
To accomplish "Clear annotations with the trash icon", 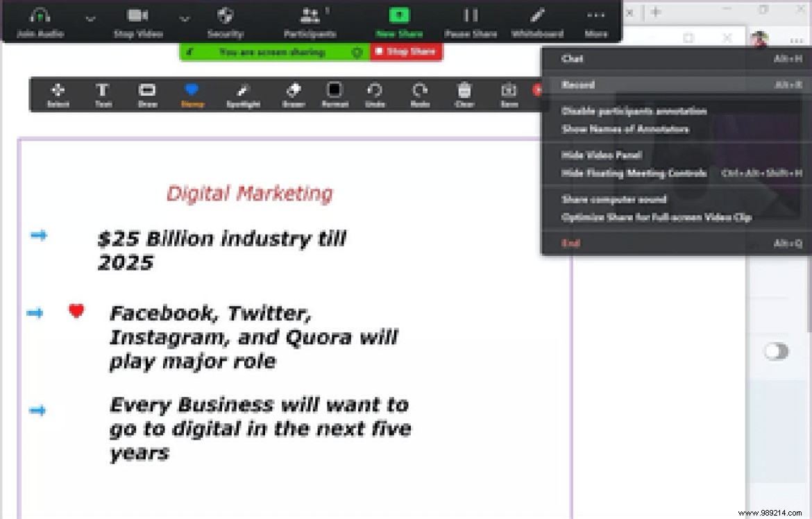I will (x=464, y=94).
